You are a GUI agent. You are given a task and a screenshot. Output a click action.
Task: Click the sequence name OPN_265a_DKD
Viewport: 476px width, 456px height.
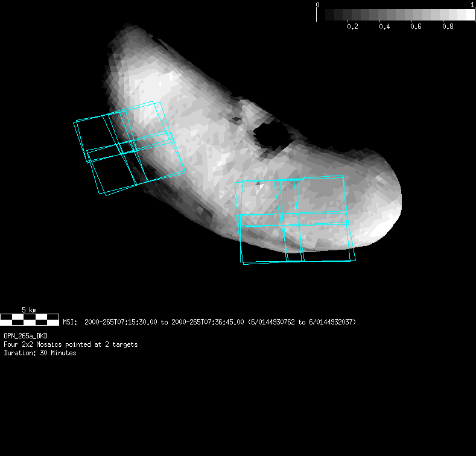(x=25, y=336)
